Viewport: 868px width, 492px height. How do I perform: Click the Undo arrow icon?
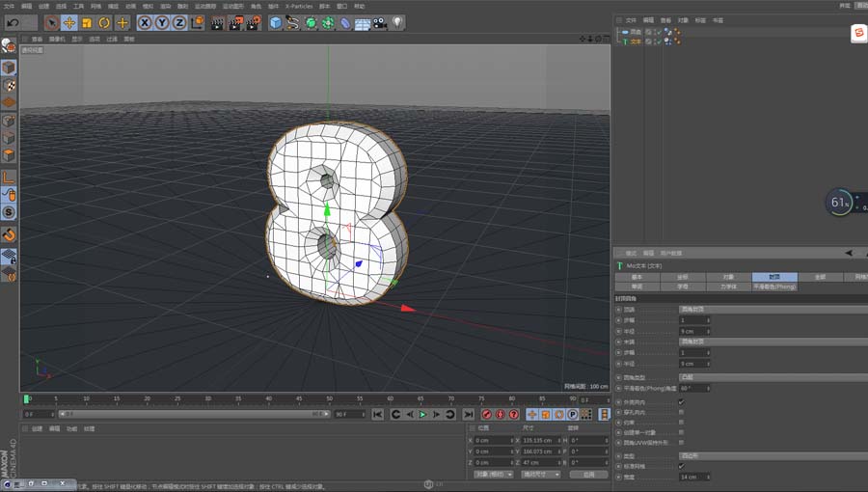[x=14, y=22]
